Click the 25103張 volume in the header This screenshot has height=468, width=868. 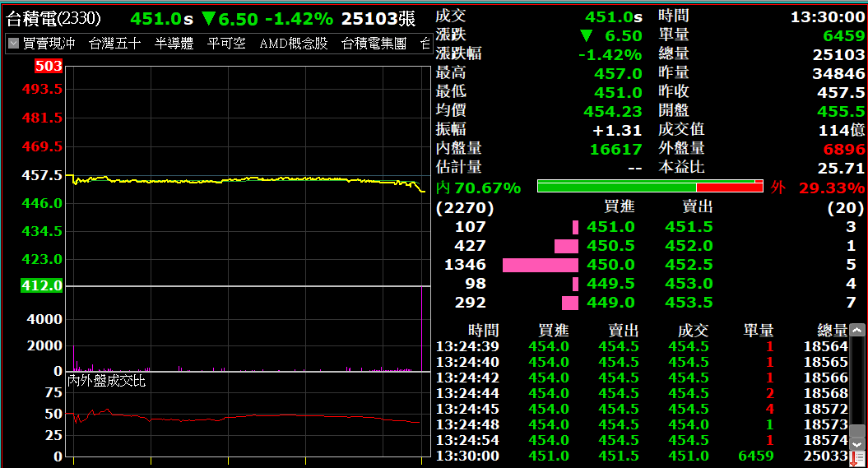click(378, 19)
